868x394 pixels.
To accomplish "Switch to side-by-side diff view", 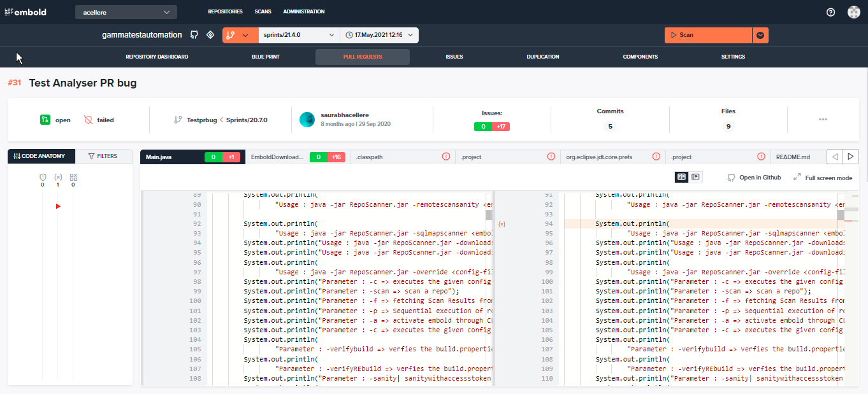I will 682,177.
